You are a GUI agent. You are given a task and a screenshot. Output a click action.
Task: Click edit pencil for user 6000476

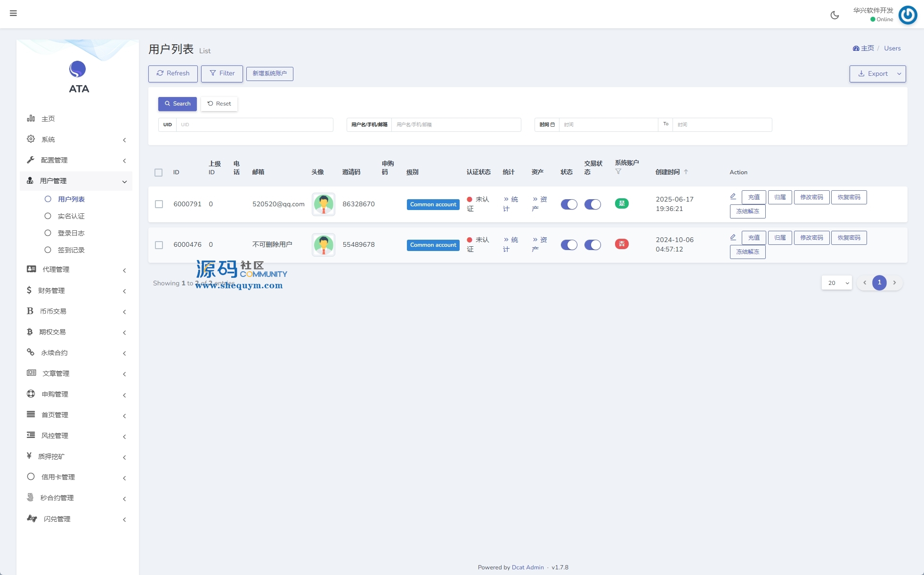click(x=733, y=237)
